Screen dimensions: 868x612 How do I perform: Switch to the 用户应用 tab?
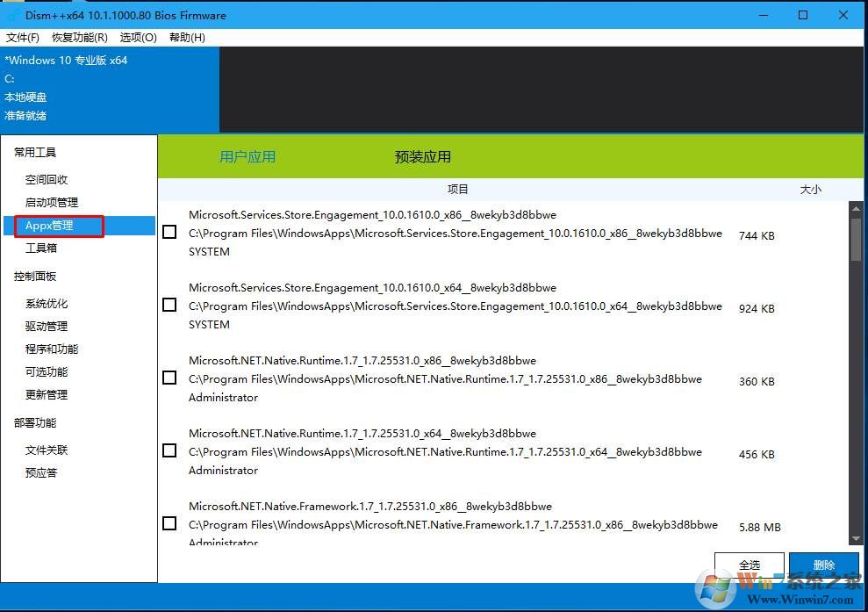click(x=247, y=157)
